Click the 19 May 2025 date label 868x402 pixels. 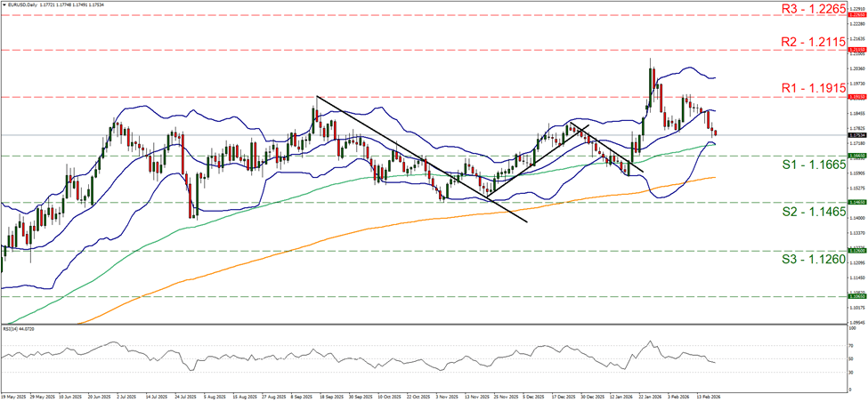point(12,397)
